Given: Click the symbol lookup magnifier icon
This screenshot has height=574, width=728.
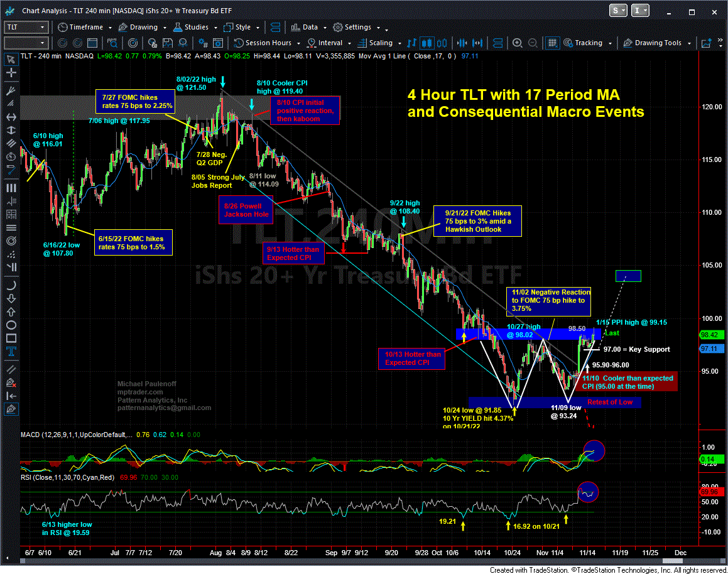Looking at the screenshot, I should (x=112, y=43).
